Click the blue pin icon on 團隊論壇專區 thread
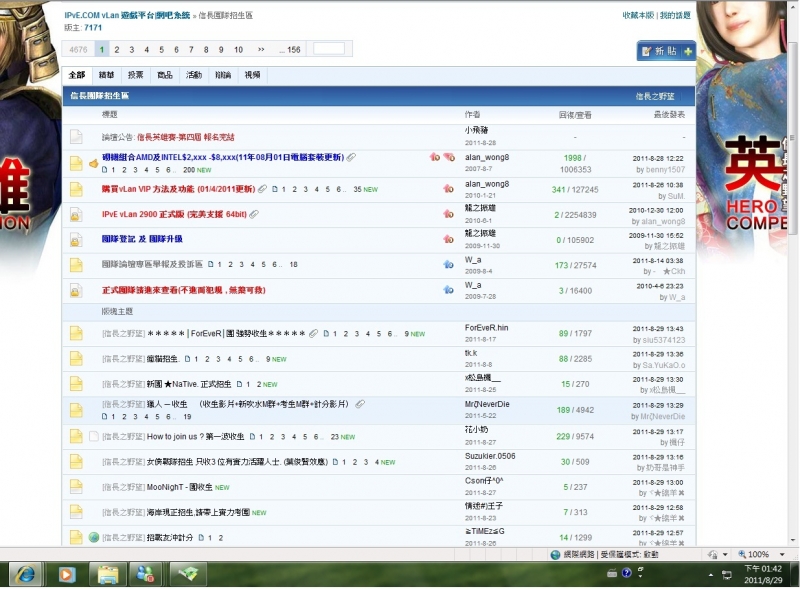800x589 pixels. (x=448, y=264)
